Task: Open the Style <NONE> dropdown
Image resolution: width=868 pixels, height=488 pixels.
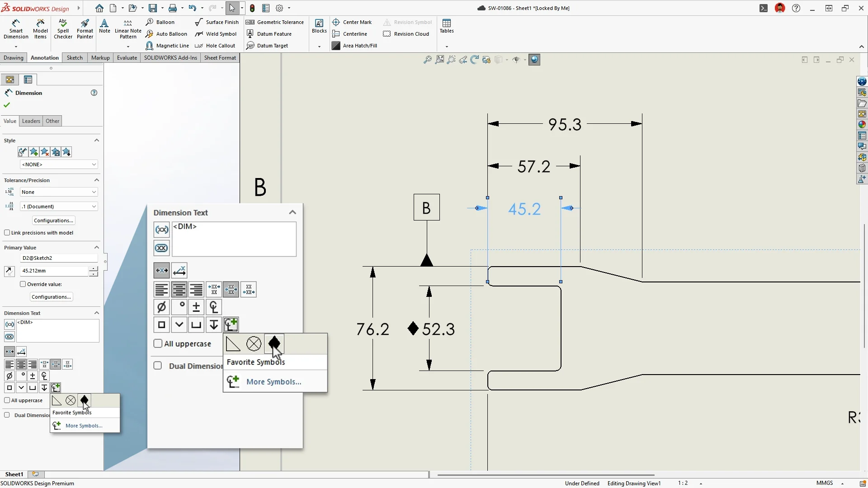Action: [x=59, y=164]
